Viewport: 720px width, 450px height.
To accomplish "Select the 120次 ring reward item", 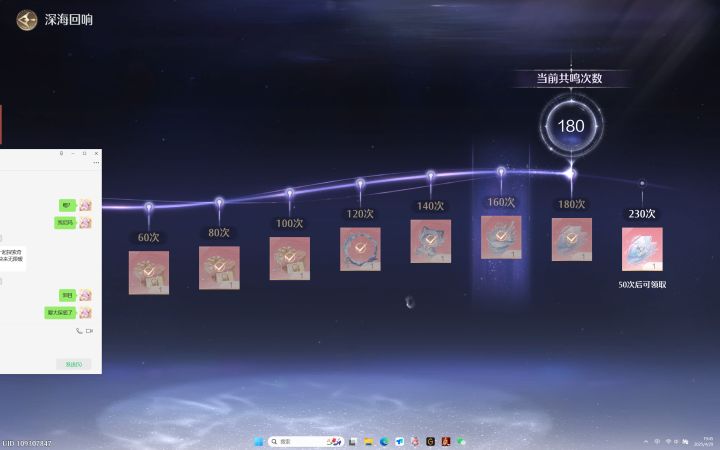I will pyautogui.click(x=360, y=249).
